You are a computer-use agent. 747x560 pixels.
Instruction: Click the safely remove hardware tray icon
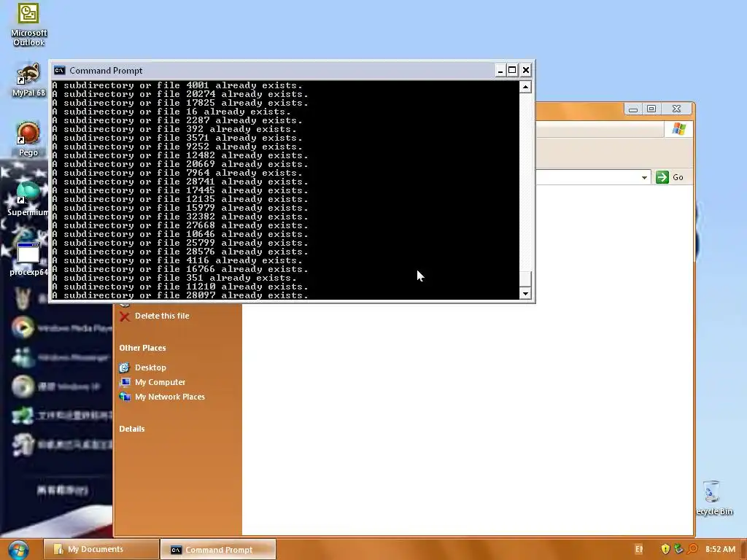point(679,549)
